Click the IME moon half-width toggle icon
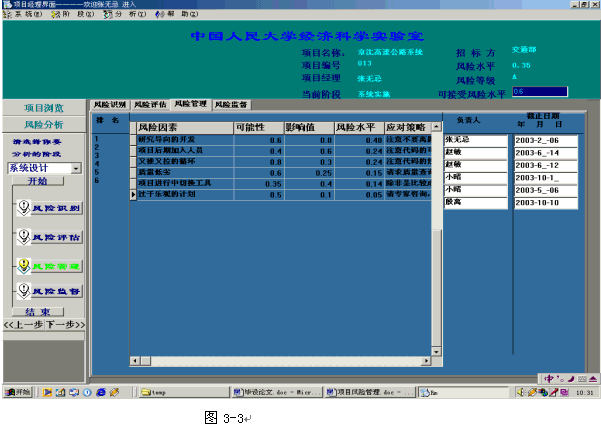This screenshot has width=601, height=425. 571,379
